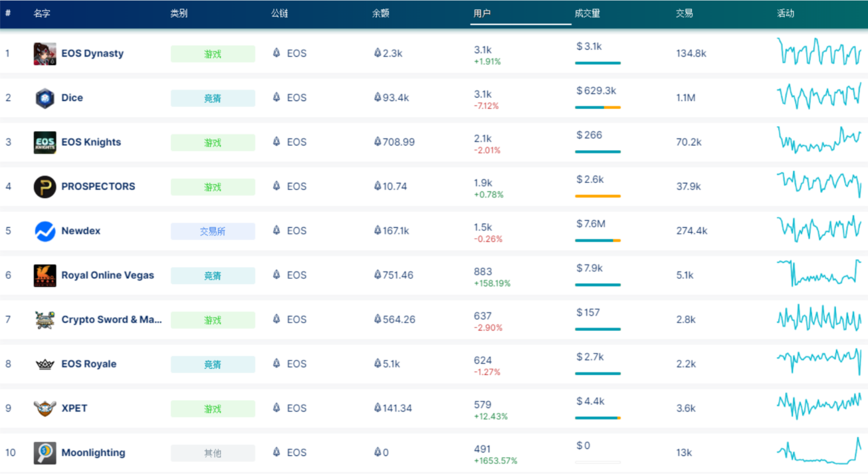This screenshot has width=868, height=474.
Task: Open the Royal Online Vegas name link
Action: (108, 275)
